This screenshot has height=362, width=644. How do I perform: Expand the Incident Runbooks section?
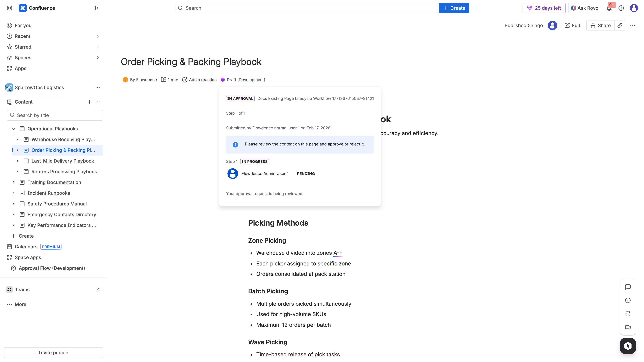pyautogui.click(x=13, y=193)
